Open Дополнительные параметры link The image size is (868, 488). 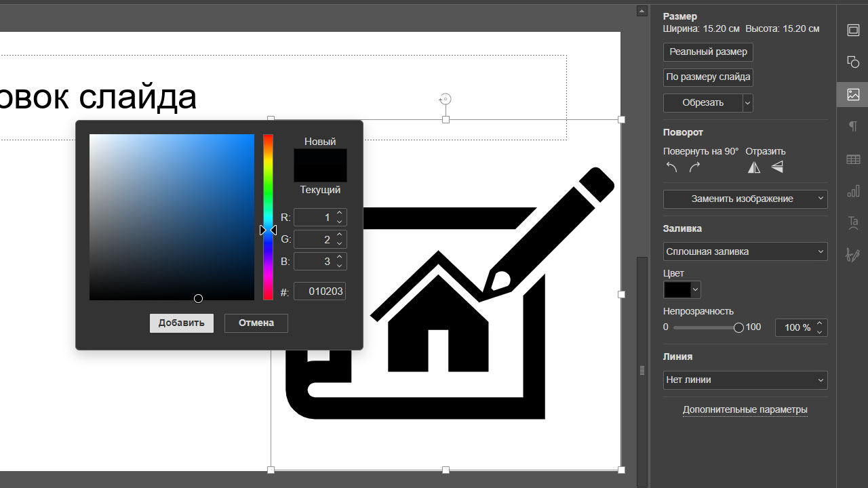click(745, 410)
